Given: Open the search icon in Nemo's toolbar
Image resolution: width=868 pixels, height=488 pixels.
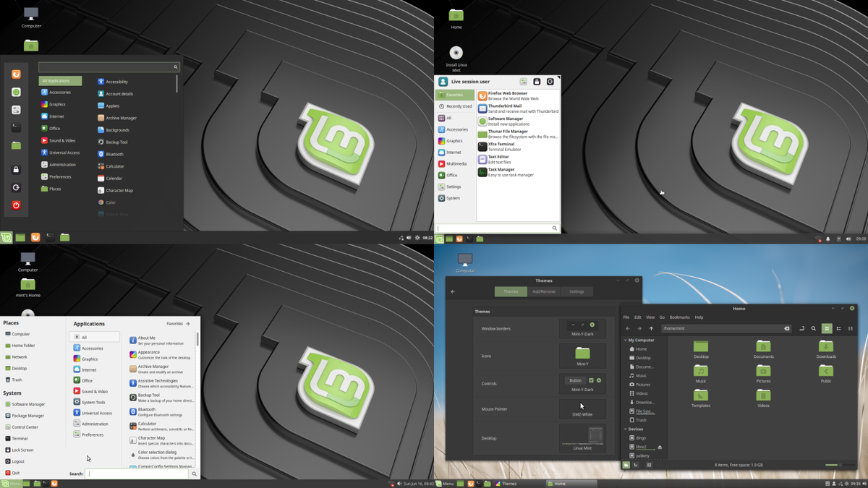Looking at the screenshot, I should coord(813,328).
